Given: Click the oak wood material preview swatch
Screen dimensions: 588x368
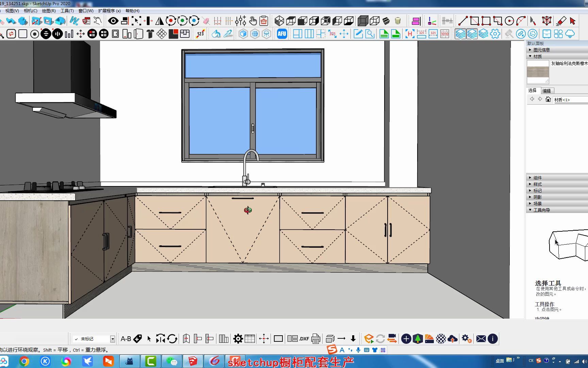Looking at the screenshot, I should 538,72.
